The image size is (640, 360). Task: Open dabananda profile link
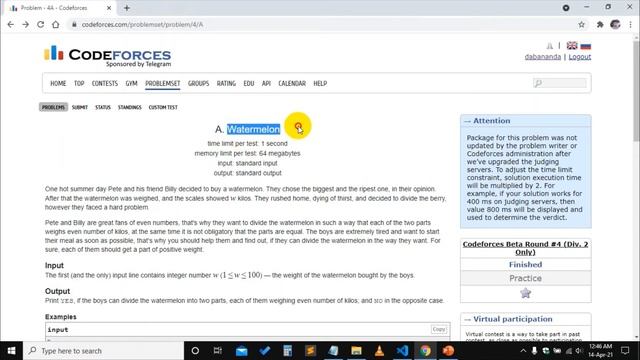(542, 57)
